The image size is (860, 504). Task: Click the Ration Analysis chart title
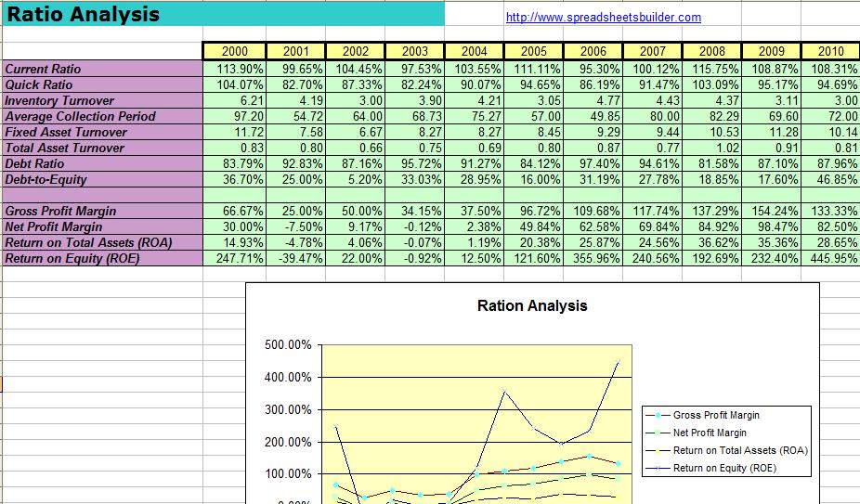pyautogui.click(x=532, y=306)
